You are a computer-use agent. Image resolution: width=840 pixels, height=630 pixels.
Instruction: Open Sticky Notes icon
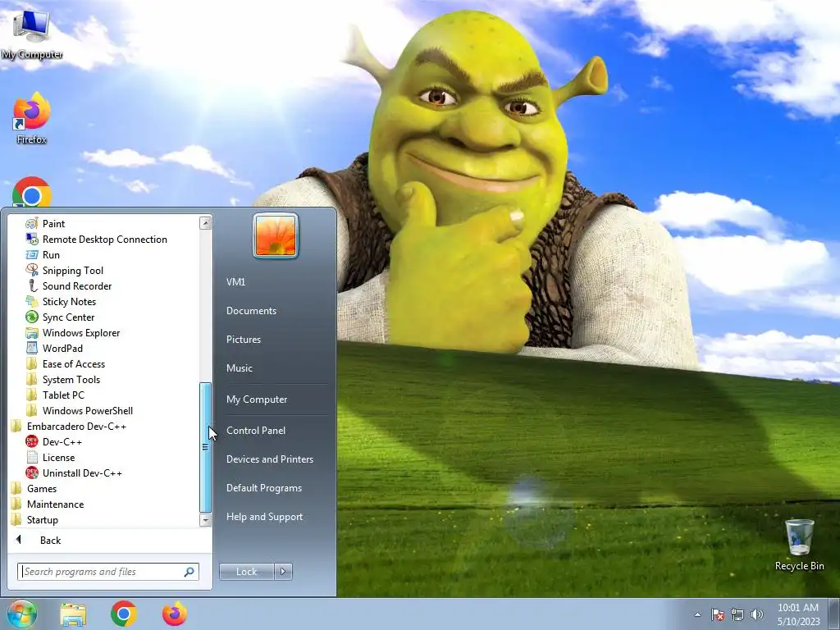[32, 301]
